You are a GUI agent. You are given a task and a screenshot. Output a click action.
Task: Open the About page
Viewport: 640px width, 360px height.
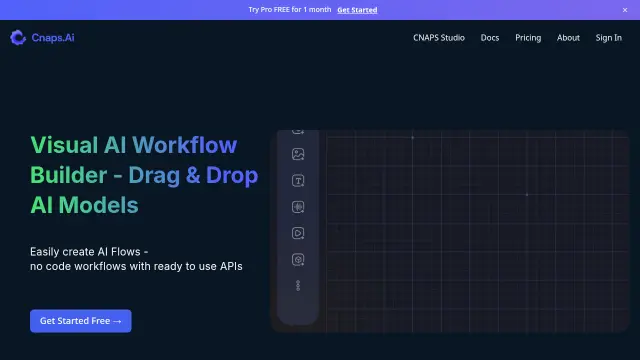point(568,38)
